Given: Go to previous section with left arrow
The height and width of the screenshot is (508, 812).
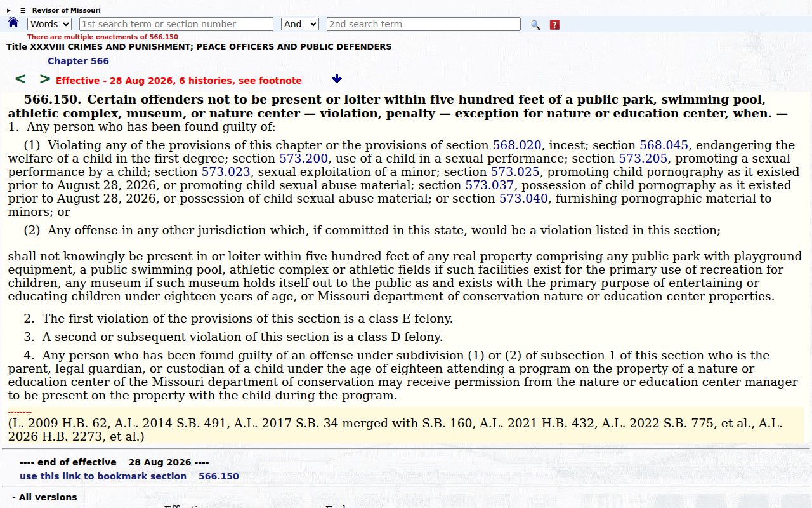Looking at the screenshot, I should tap(20, 79).
